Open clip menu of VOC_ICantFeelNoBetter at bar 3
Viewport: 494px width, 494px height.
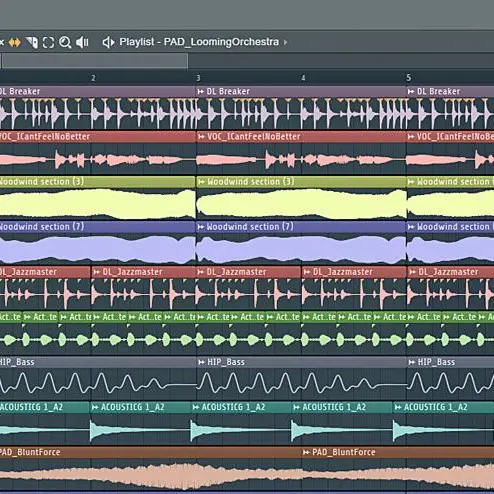(201, 136)
